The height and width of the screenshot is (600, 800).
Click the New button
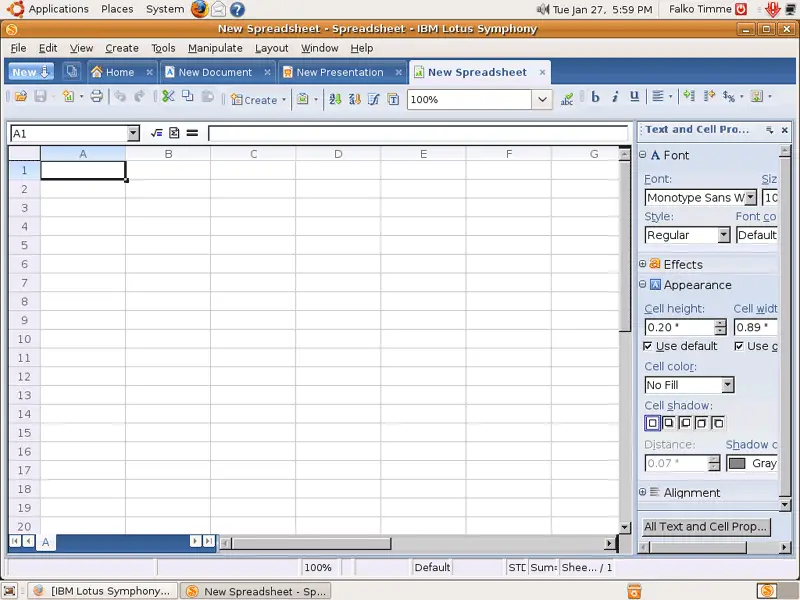pyautogui.click(x=31, y=72)
